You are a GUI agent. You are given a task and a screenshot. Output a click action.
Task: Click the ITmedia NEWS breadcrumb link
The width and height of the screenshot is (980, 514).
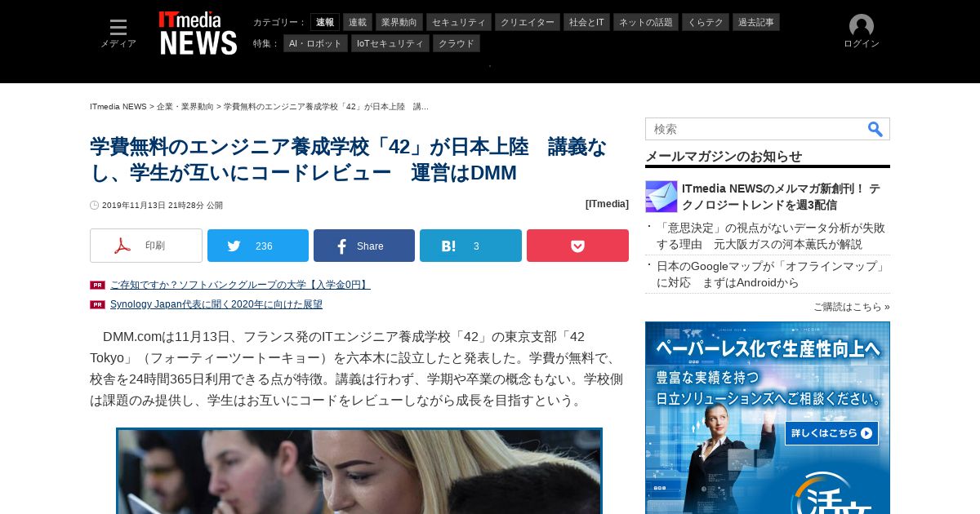point(118,107)
